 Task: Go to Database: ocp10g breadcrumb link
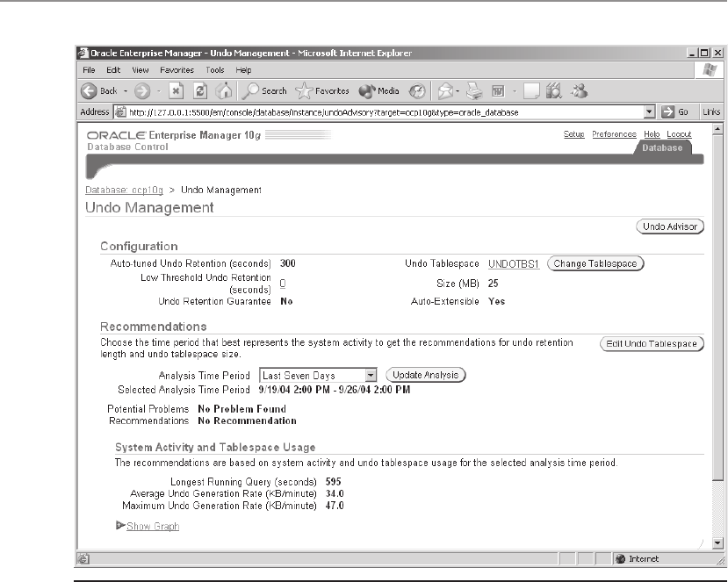(x=125, y=190)
